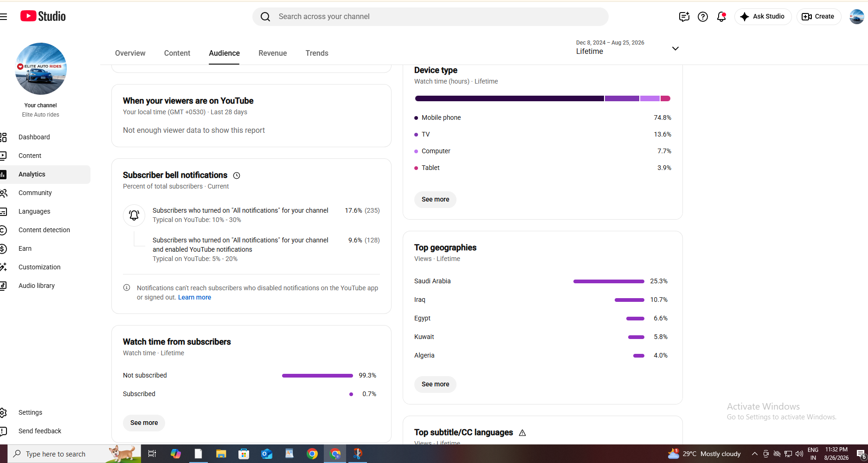Switch to the Revenue analytics tab
The image size is (868, 463).
tap(273, 53)
